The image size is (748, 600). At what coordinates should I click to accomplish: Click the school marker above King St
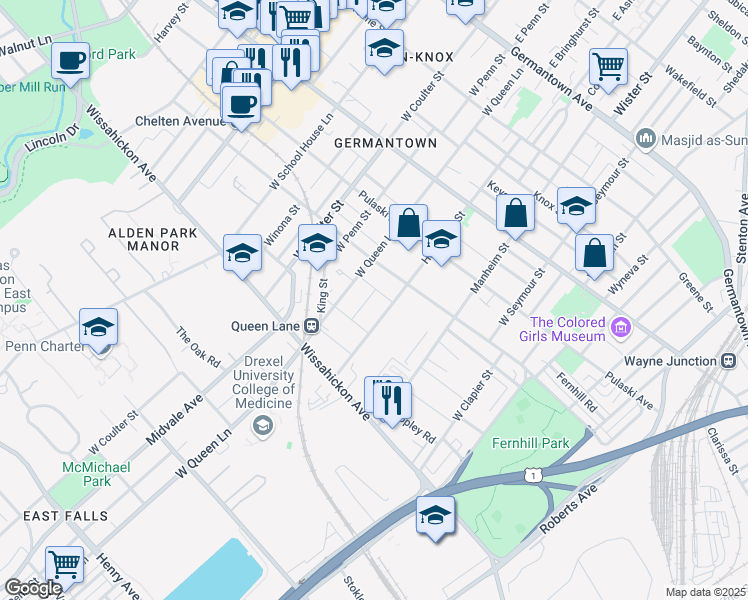coord(317,247)
